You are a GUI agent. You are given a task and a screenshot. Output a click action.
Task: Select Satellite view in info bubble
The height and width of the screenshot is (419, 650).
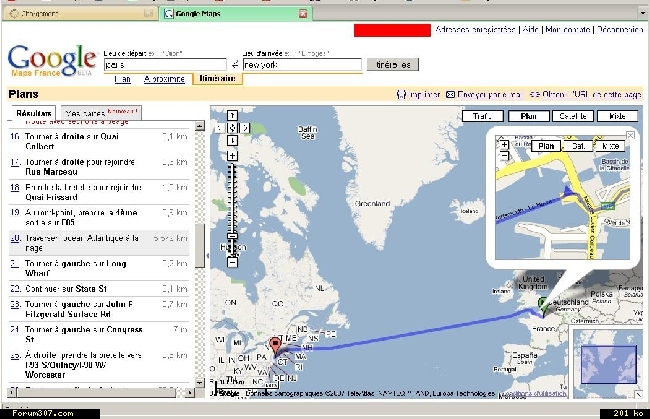coord(578,146)
